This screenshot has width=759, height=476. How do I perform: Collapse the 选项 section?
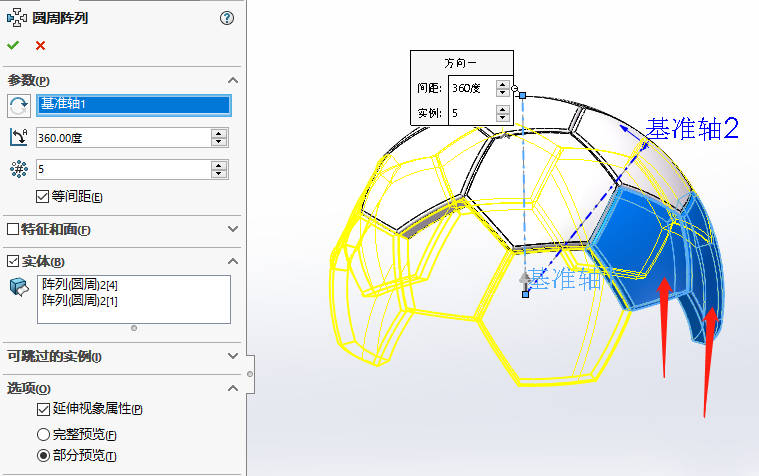(x=233, y=388)
